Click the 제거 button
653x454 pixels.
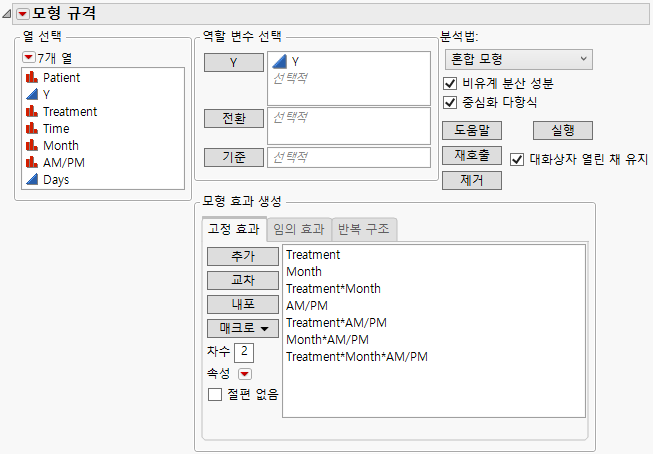(472, 180)
